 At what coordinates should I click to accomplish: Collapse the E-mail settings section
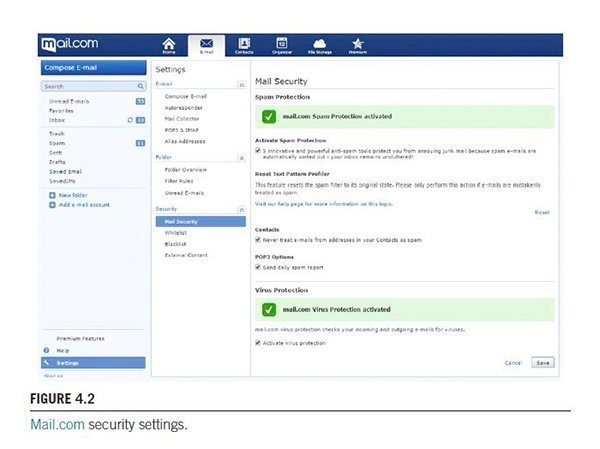pyautogui.click(x=241, y=84)
